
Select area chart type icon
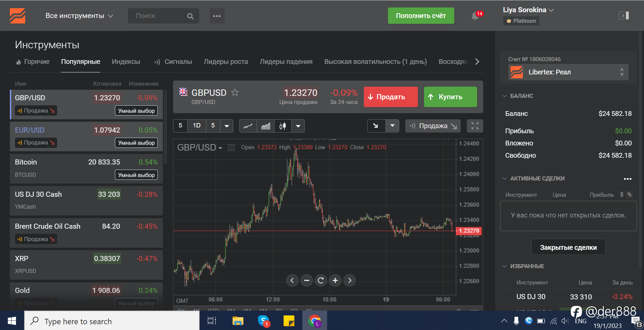pos(266,126)
